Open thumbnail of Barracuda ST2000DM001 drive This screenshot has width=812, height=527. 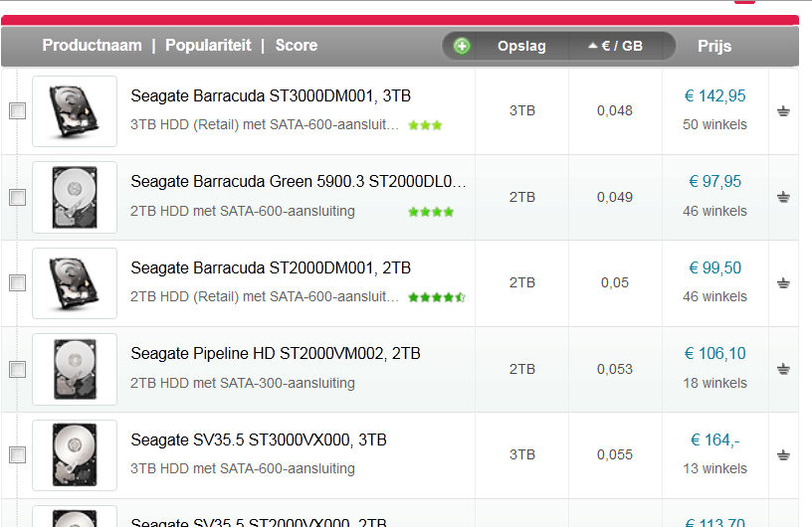tap(75, 283)
